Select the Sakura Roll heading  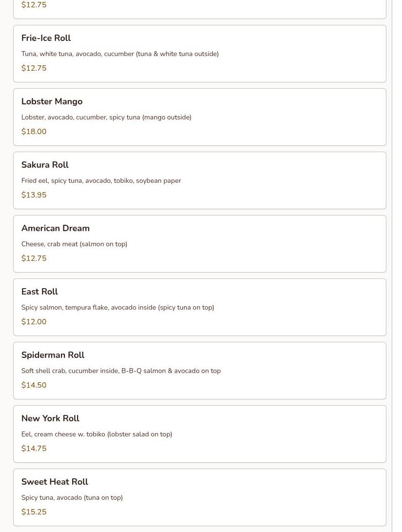45,165
